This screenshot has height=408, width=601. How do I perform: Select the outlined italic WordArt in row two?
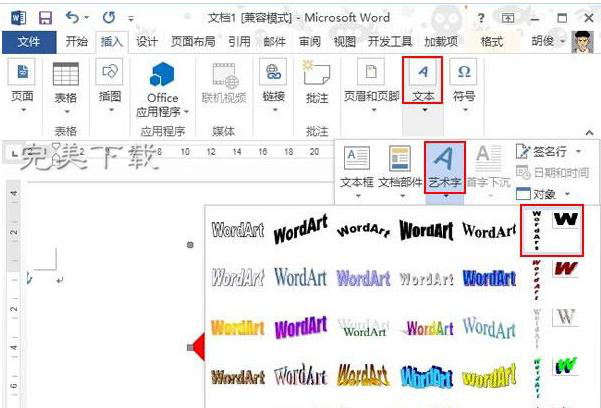pyautogui.click(x=238, y=278)
